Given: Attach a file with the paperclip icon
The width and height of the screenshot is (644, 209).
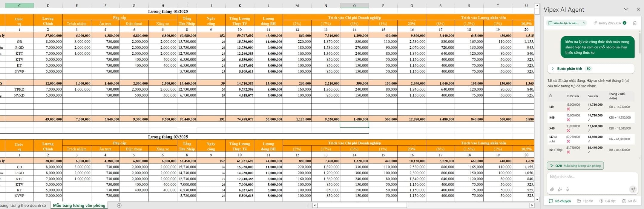Looking at the screenshot, I should point(552,189).
